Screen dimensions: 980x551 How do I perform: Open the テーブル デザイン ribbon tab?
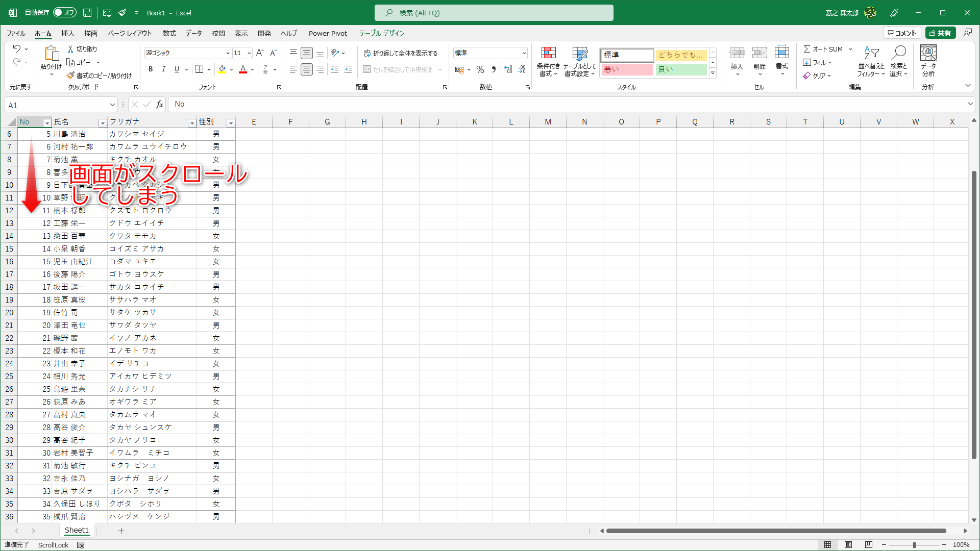381,33
